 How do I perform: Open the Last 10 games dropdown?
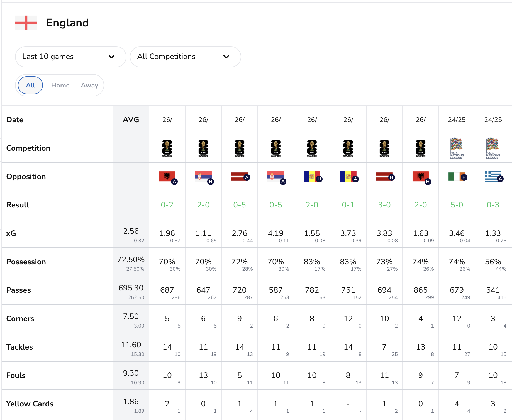point(70,57)
